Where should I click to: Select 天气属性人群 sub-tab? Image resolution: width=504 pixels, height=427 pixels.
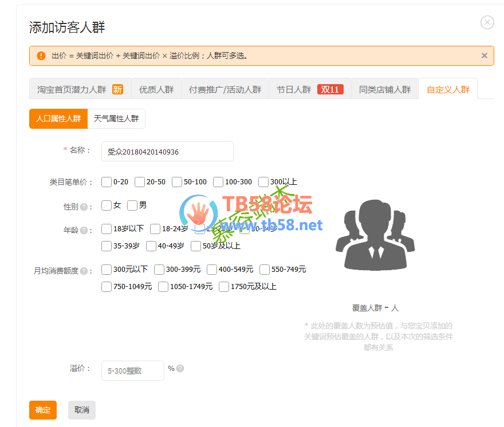pyautogui.click(x=116, y=118)
